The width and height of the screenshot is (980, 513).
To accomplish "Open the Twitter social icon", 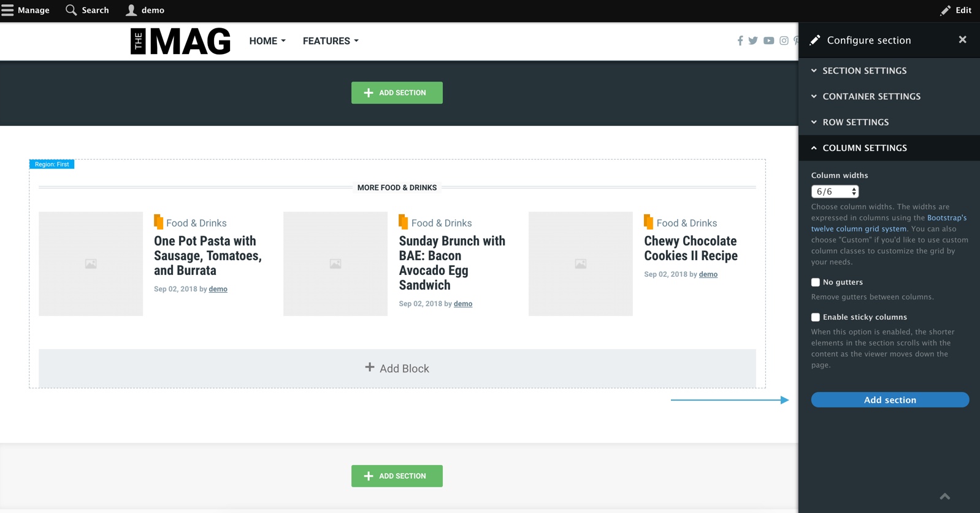I will (x=753, y=40).
